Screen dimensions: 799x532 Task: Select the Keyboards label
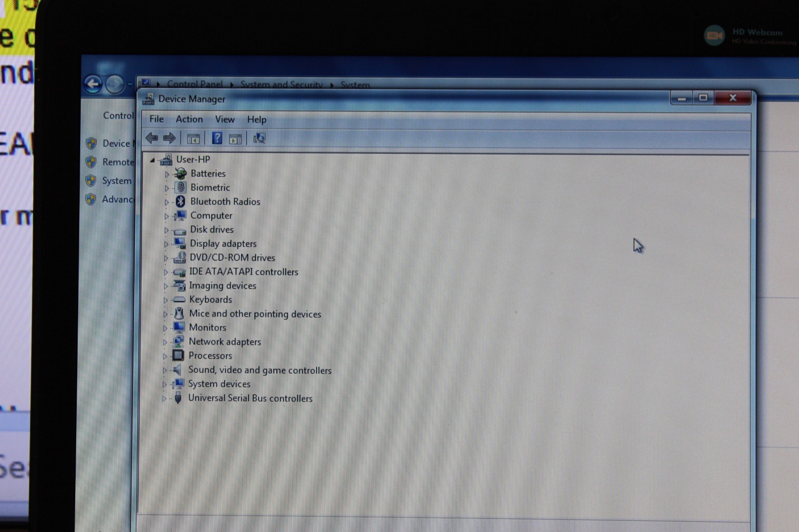(x=211, y=299)
